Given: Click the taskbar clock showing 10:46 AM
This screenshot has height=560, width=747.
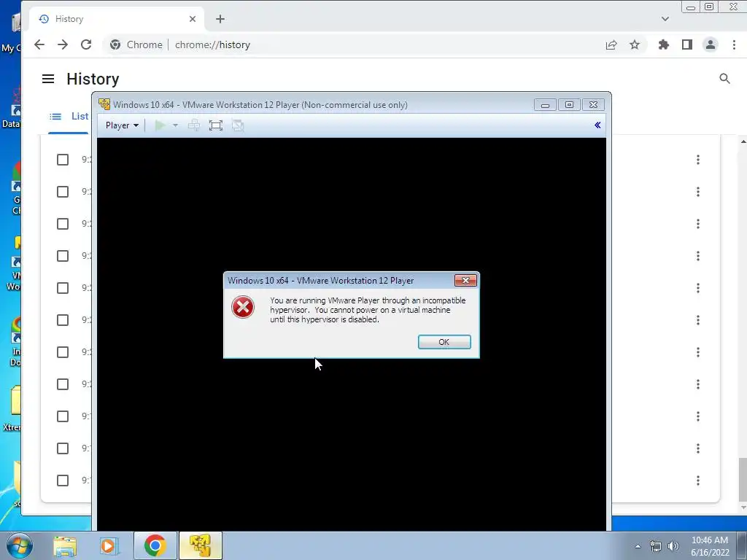Looking at the screenshot, I should tap(710, 546).
